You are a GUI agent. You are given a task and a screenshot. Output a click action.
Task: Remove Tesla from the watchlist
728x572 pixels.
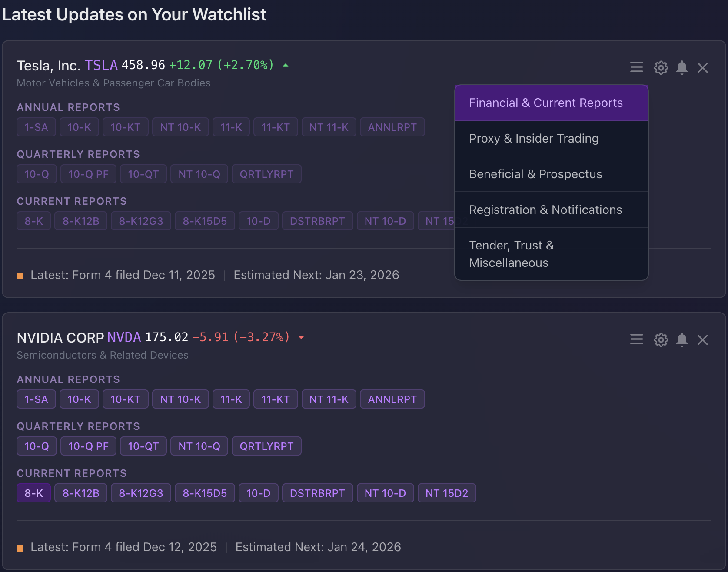[x=703, y=67]
